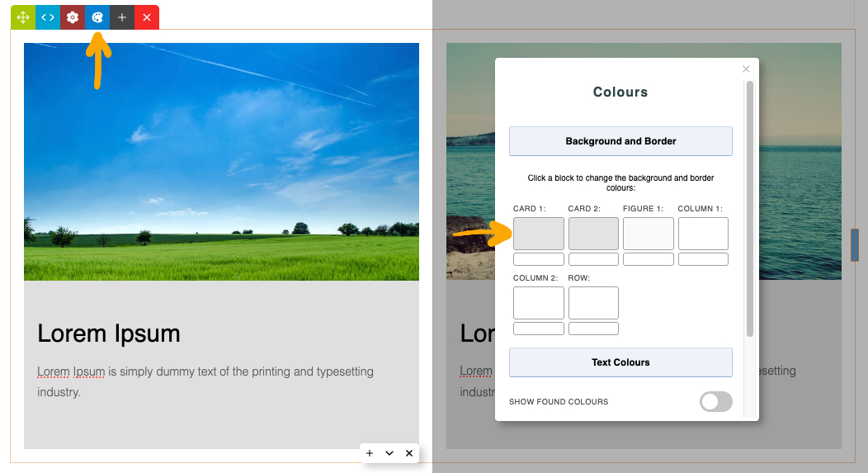Select the Card 2 colour swatch
This screenshot has height=473, width=868.
(x=593, y=234)
